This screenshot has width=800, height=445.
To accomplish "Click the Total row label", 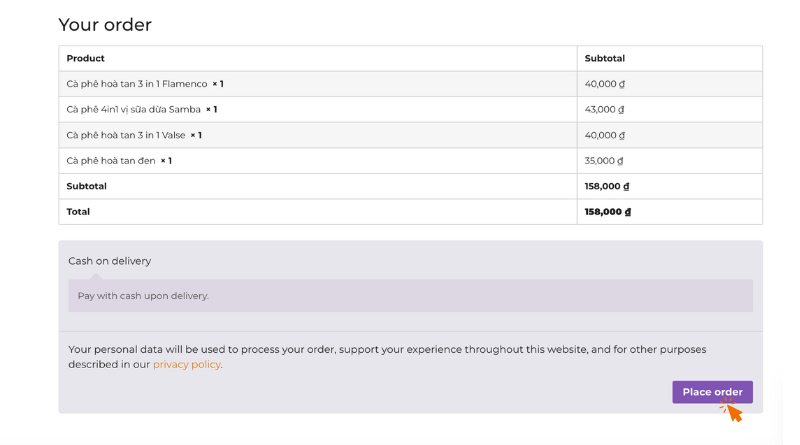I will [78, 212].
